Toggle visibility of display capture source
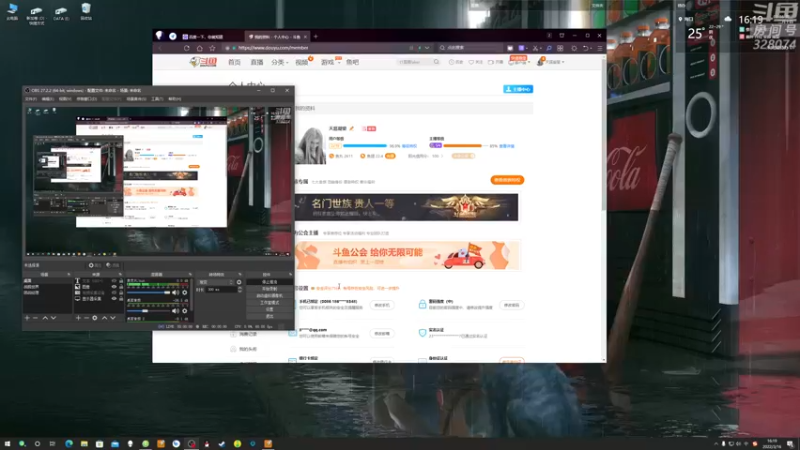The image size is (800, 450). [114, 298]
